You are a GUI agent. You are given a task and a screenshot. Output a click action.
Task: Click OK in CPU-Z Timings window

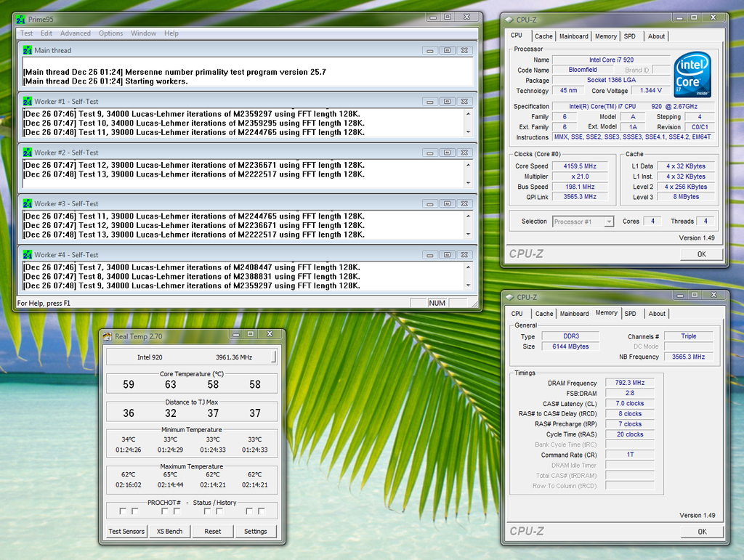pyautogui.click(x=703, y=532)
